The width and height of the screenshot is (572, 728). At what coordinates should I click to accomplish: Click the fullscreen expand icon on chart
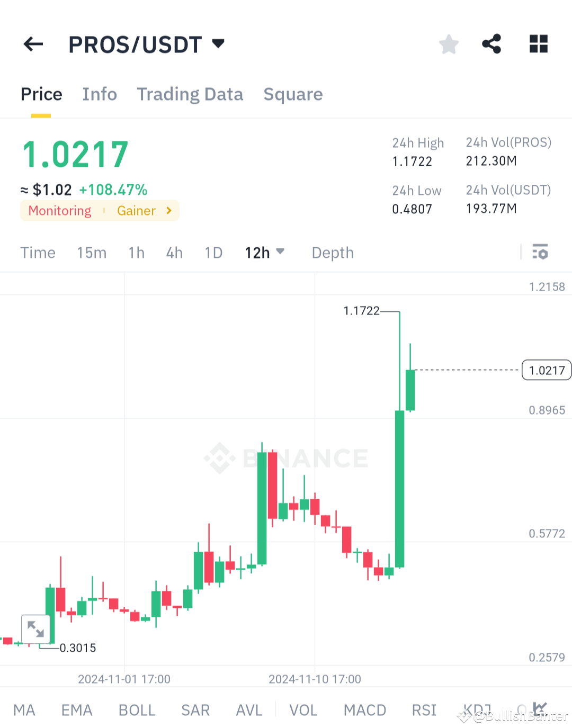click(35, 629)
